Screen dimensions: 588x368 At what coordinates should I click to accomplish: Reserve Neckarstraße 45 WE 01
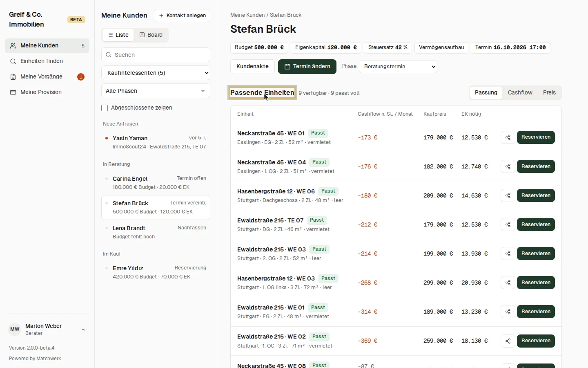tap(536, 137)
